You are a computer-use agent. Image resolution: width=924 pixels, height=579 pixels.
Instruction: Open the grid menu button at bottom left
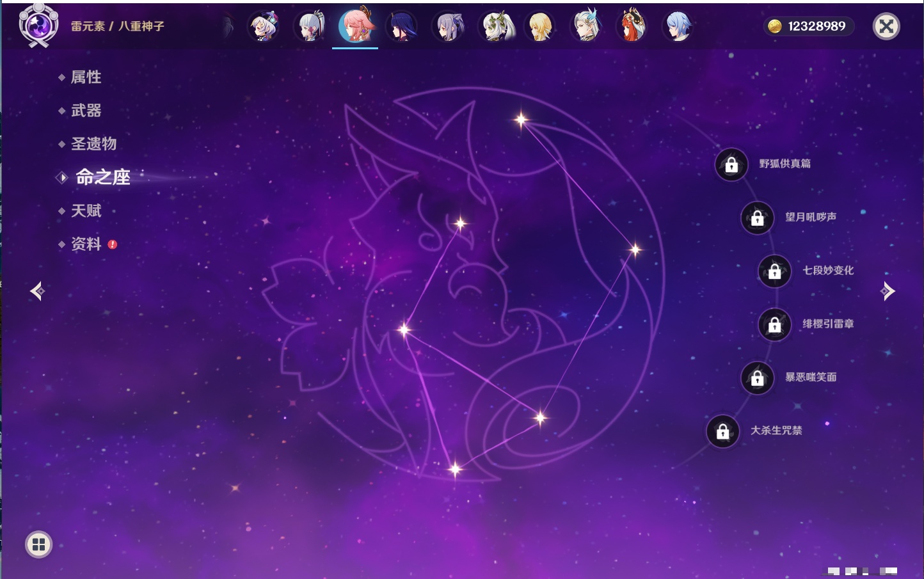pyautogui.click(x=38, y=544)
